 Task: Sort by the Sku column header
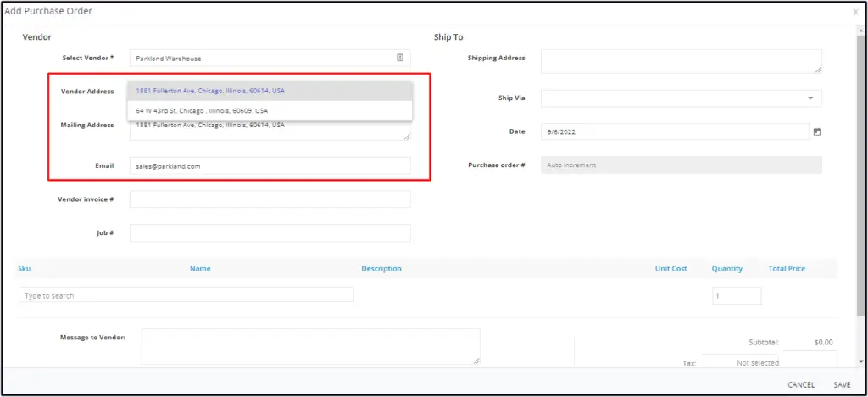[25, 269]
